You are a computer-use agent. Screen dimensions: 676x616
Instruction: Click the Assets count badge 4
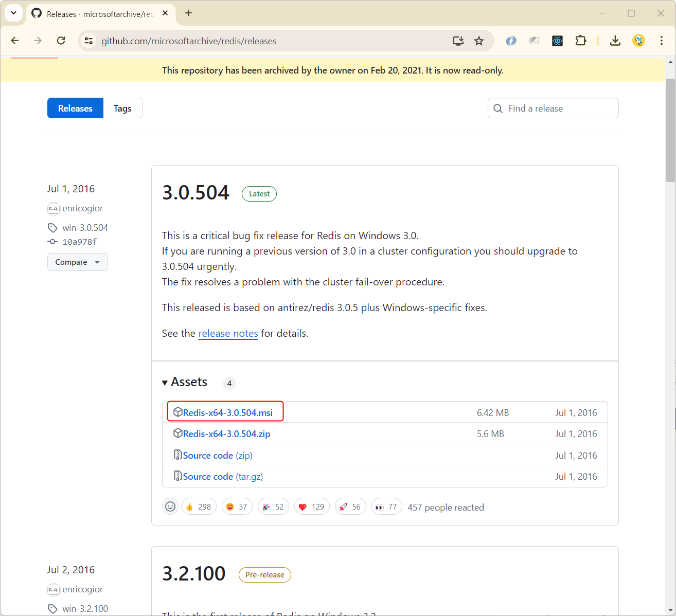229,383
